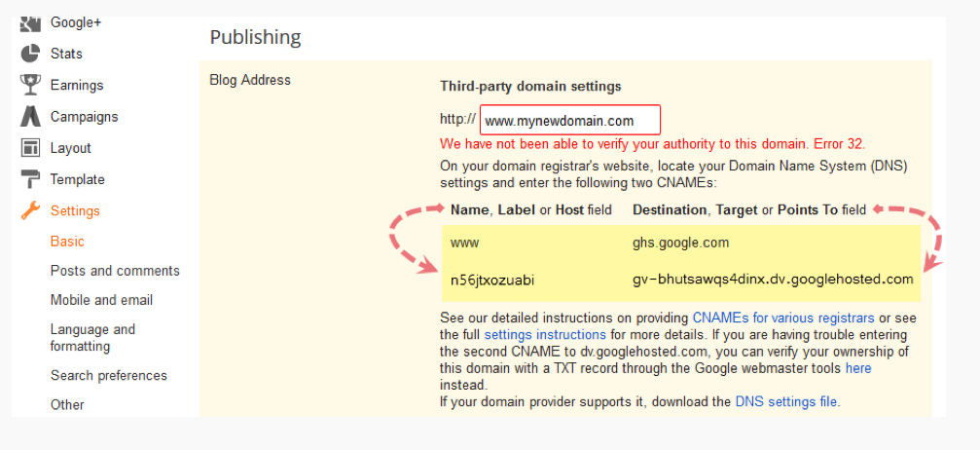Open the Other settings subitem

(x=67, y=405)
